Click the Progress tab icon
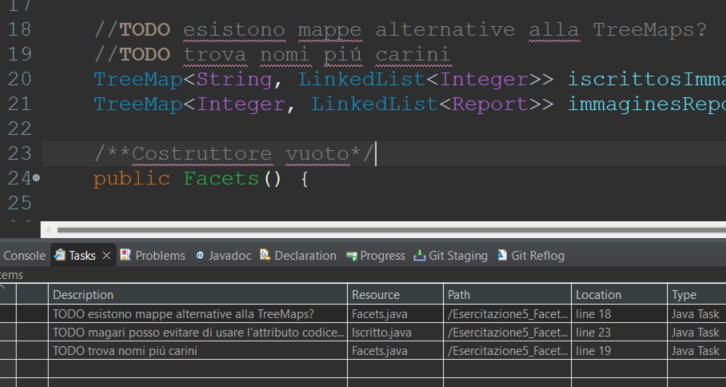 pyautogui.click(x=351, y=256)
